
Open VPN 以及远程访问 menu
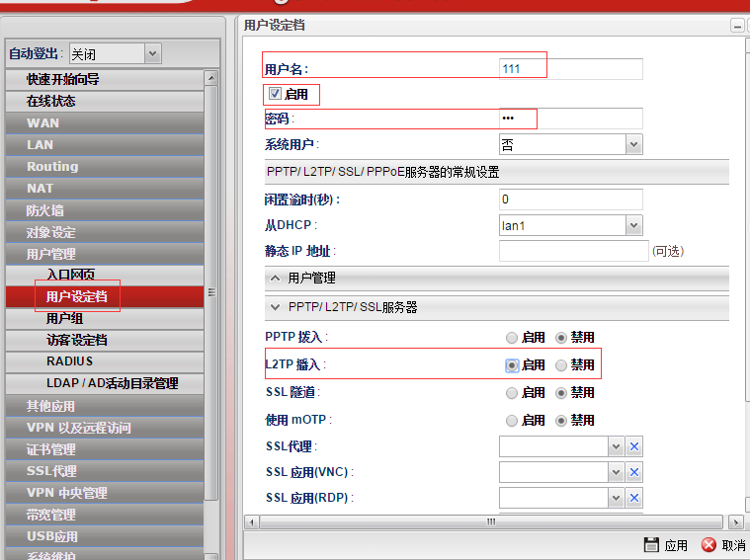[105, 428]
